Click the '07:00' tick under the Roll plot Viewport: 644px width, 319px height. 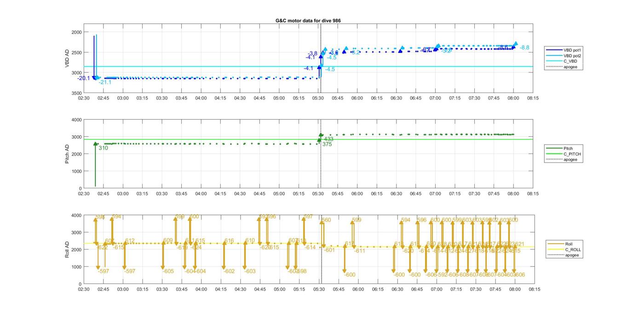[437, 289]
